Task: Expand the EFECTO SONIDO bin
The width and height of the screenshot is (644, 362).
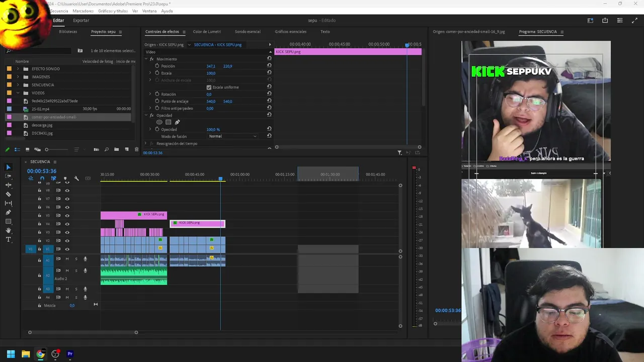Action: [18, 69]
